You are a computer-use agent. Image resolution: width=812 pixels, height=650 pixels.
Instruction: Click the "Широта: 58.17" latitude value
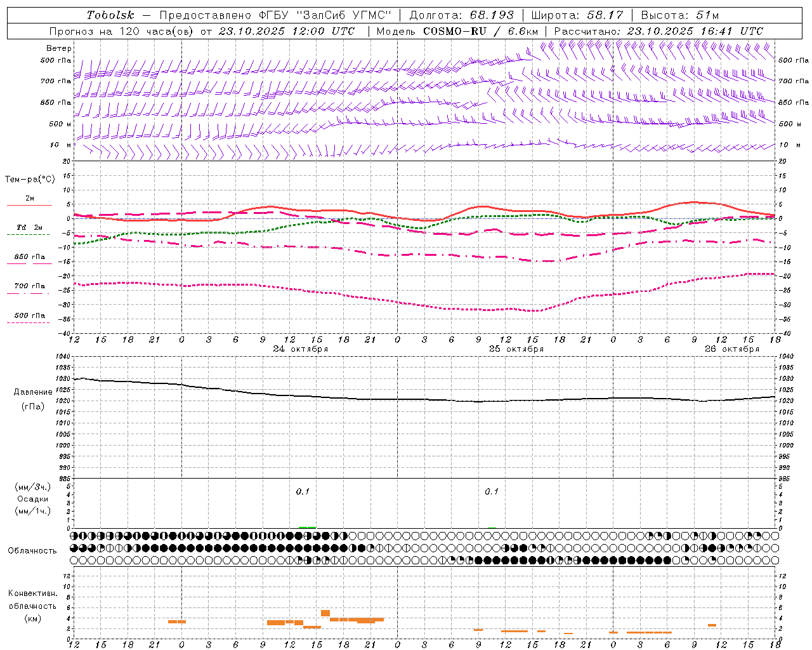pyautogui.click(x=577, y=15)
